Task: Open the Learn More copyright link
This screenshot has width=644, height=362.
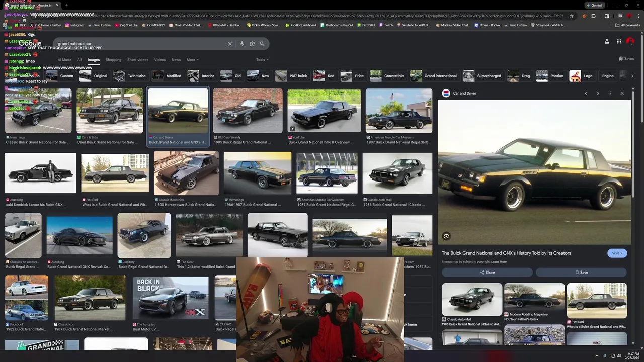Action: coord(499,262)
